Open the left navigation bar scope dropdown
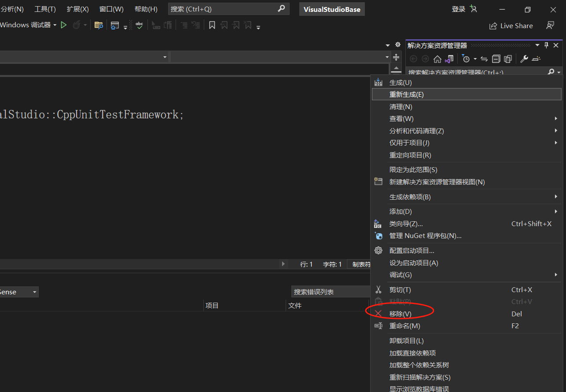This screenshot has width=566, height=392. [x=165, y=57]
